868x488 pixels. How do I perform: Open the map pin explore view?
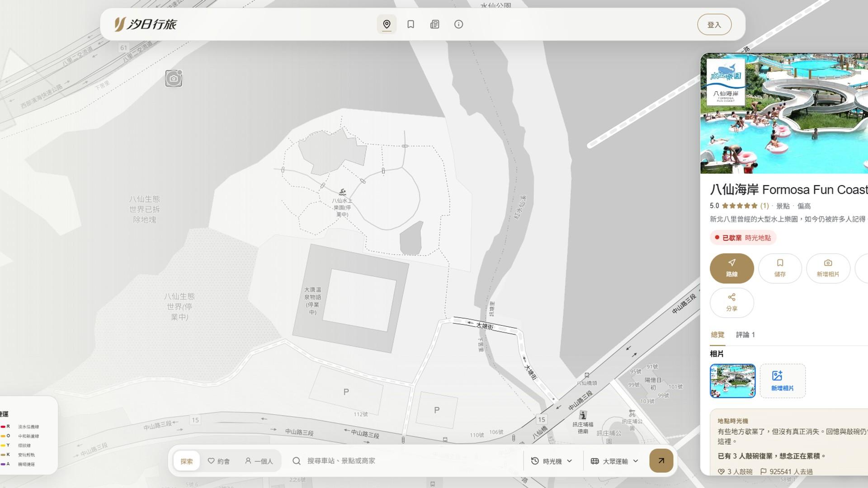pos(387,24)
